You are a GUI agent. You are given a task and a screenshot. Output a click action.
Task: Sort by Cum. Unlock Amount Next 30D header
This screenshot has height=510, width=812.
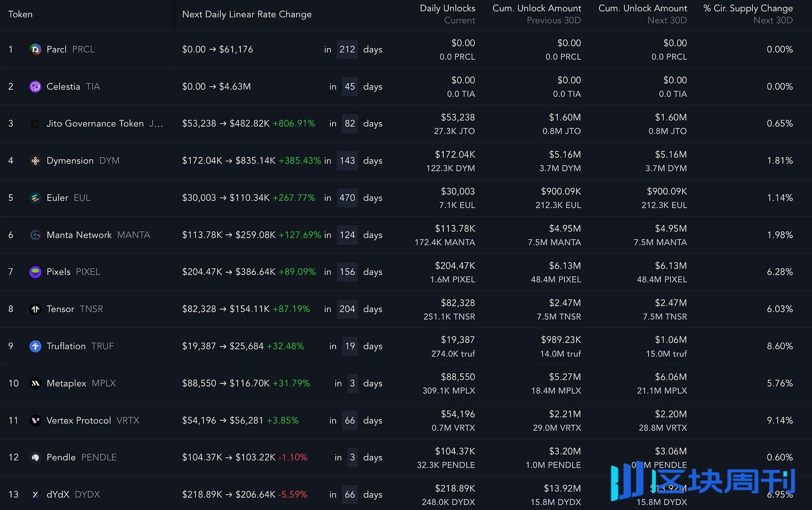642,15
